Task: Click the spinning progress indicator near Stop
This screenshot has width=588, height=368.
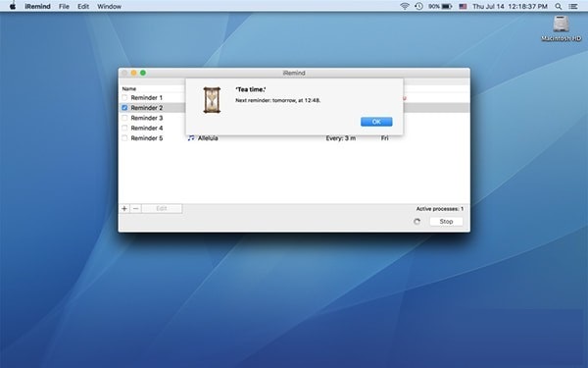Action: pos(416,222)
